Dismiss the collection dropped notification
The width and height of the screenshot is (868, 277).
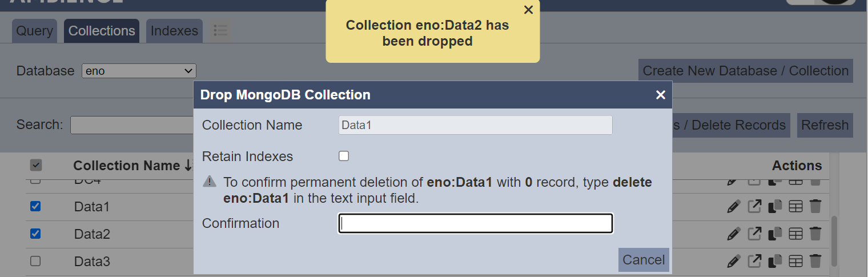[528, 10]
